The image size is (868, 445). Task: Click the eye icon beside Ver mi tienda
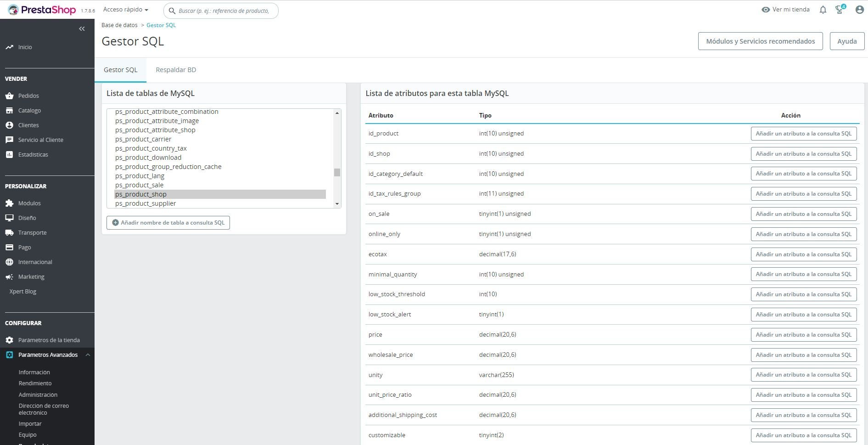[x=765, y=10]
